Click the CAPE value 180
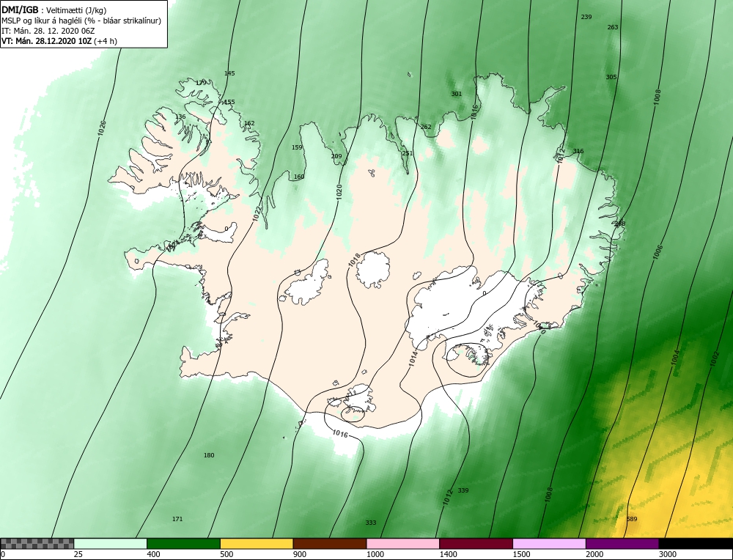The width and height of the screenshot is (733, 560). point(209,455)
